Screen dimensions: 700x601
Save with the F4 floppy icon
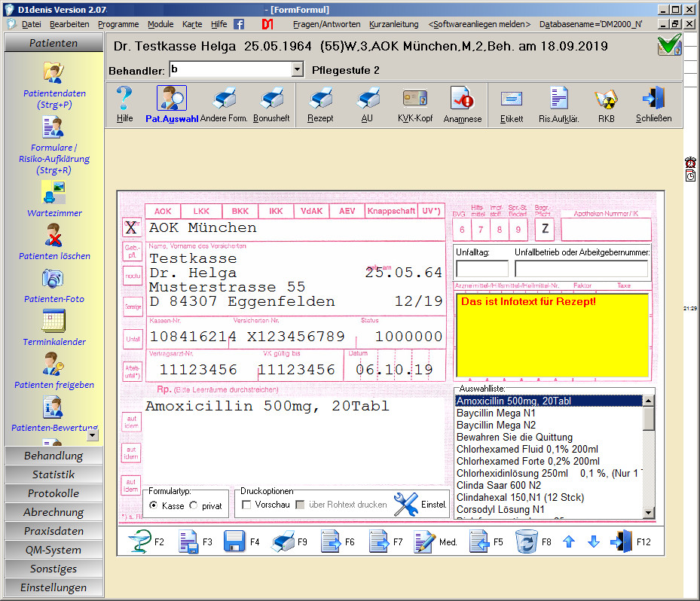tap(234, 542)
